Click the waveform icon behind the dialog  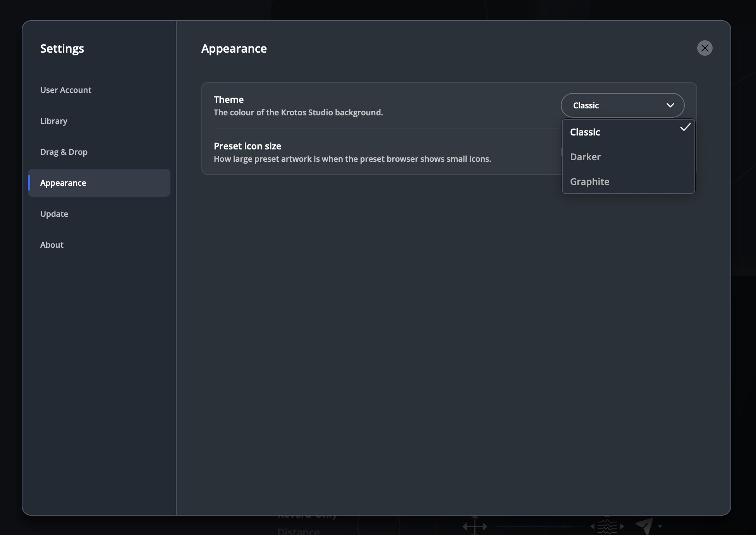(x=607, y=526)
